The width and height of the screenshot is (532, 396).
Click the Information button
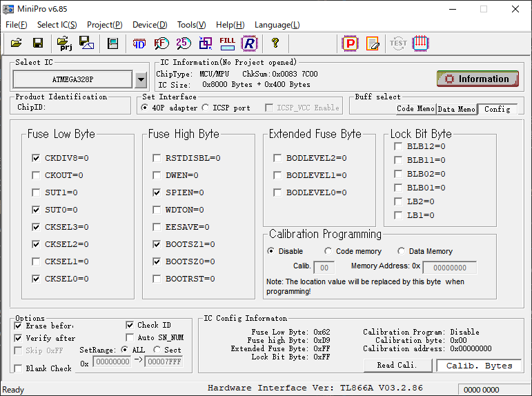coord(477,79)
